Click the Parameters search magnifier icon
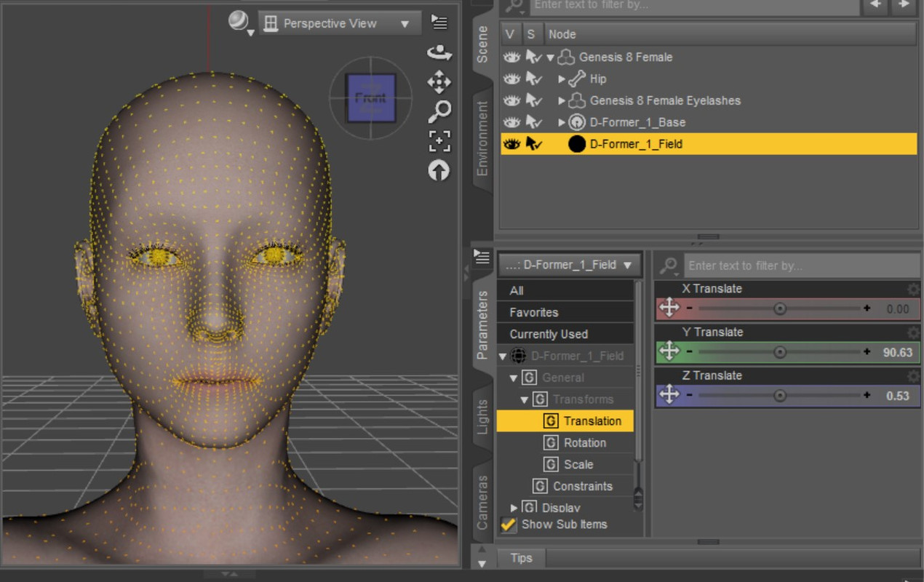 669,266
